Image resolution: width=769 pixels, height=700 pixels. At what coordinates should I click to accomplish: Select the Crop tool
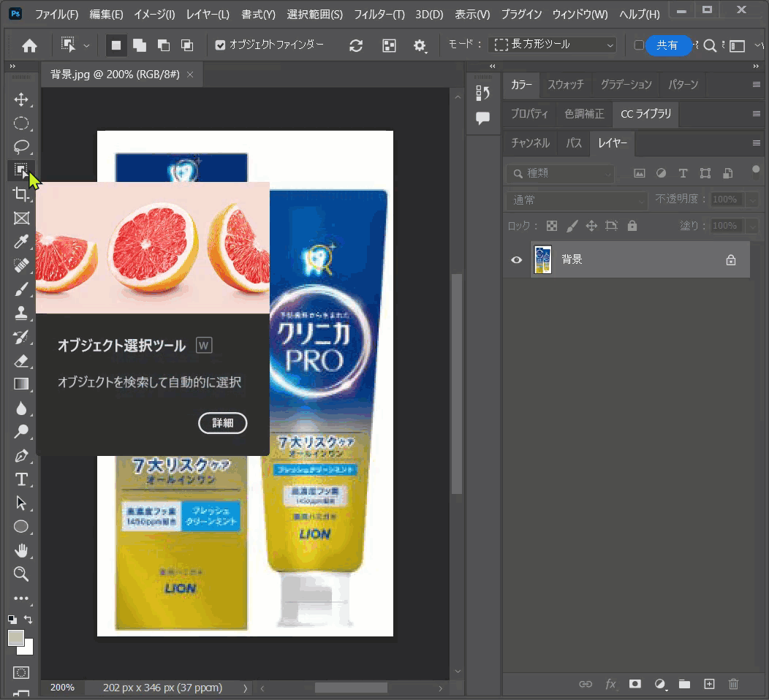click(x=21, y=194)
